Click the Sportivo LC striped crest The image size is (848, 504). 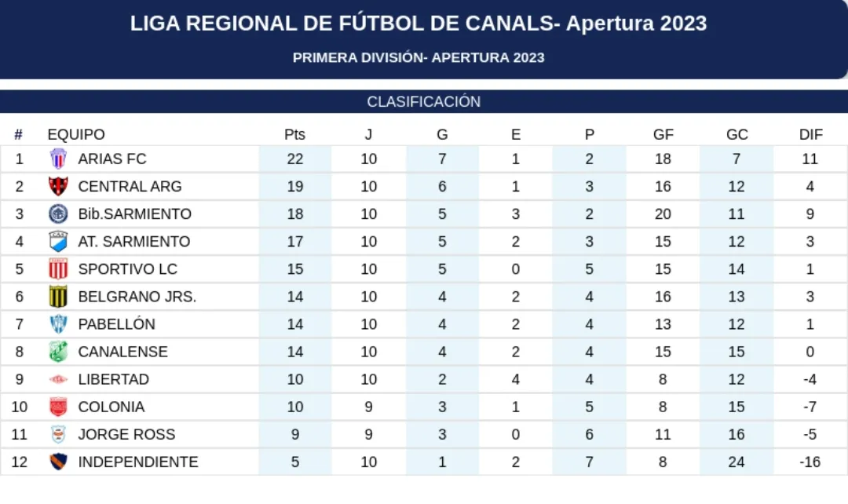[58, 268]
